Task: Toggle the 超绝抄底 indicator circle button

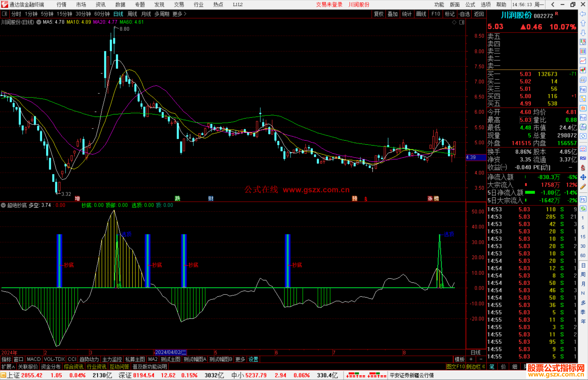Action: tap(3, 205)
